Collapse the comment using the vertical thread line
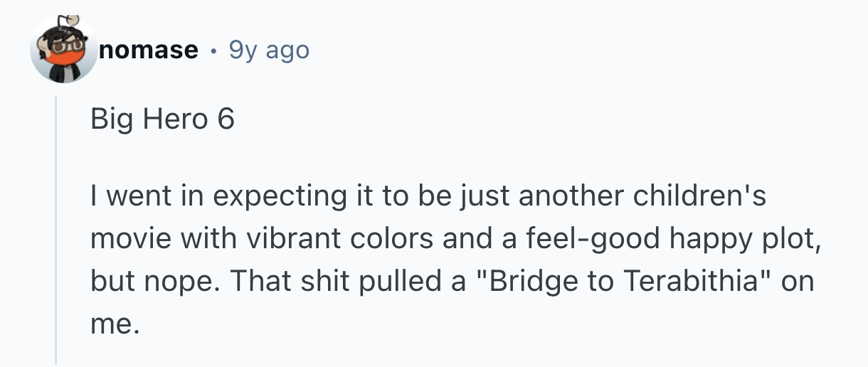Screen dimensions: 868x367 tap(56, 228)
